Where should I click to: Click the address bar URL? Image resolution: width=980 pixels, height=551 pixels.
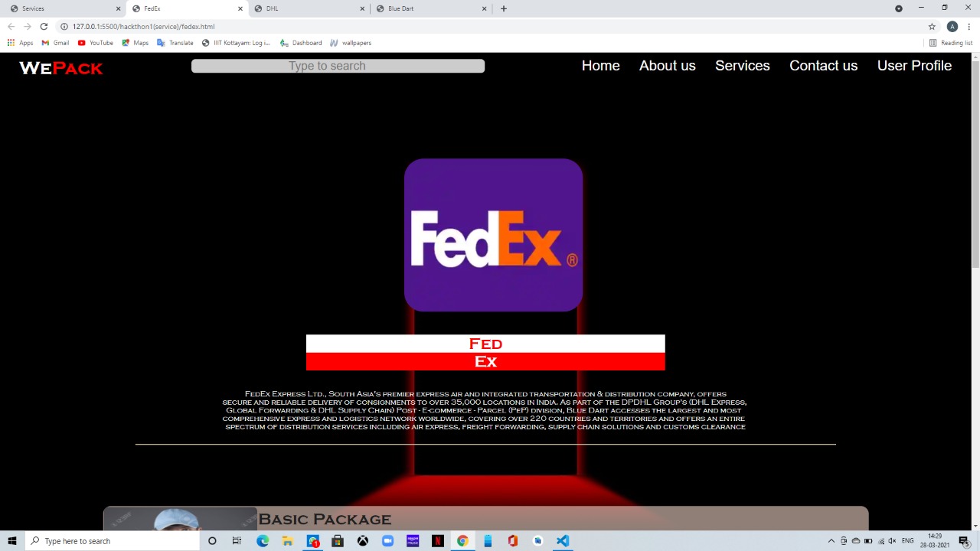click(143, 26)
